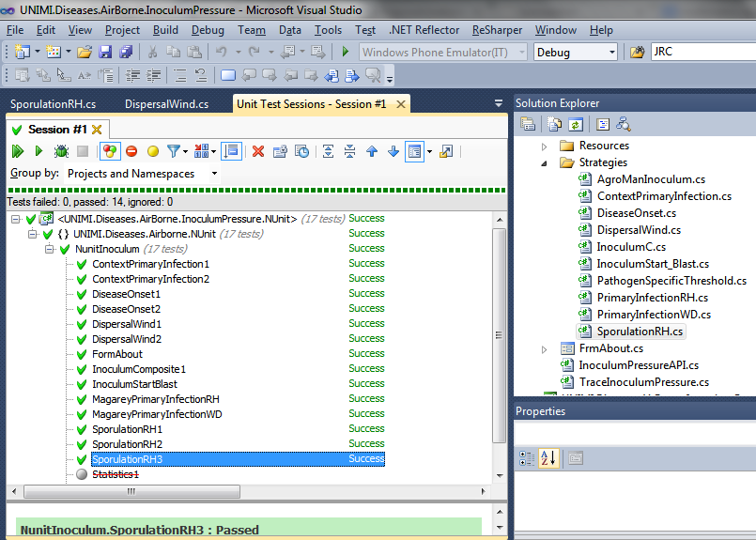Collapse the InoculumPressure.NUnit project root node
The width and height of the screenshot is (756, 540).
coord(15,220)
